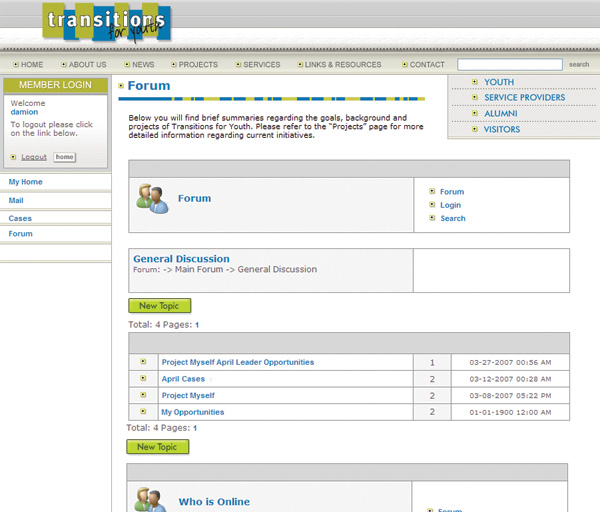Click the Login link in Forum panel
600x512 pixels.
[450, 205]
